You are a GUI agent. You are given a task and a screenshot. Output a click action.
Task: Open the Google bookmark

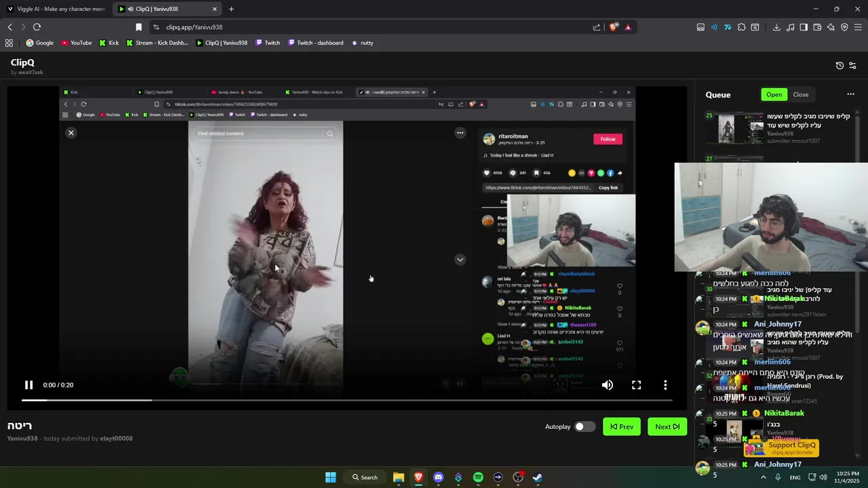click(x=39, y=43)
